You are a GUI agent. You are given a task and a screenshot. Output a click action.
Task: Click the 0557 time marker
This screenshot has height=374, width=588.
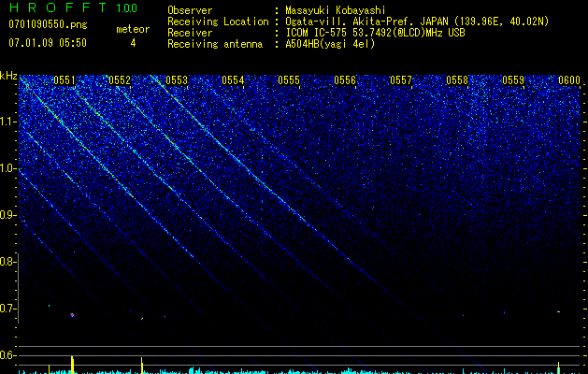[401, 80]
